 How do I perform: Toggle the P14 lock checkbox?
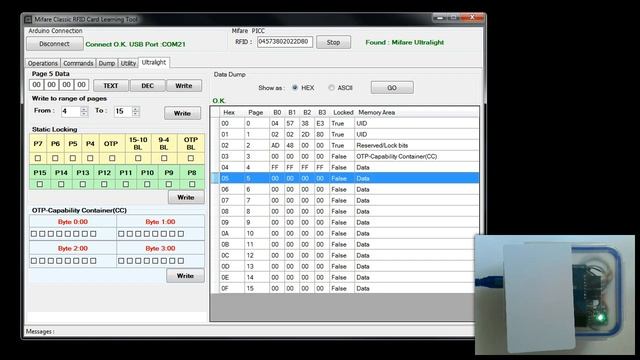(61, 184)
